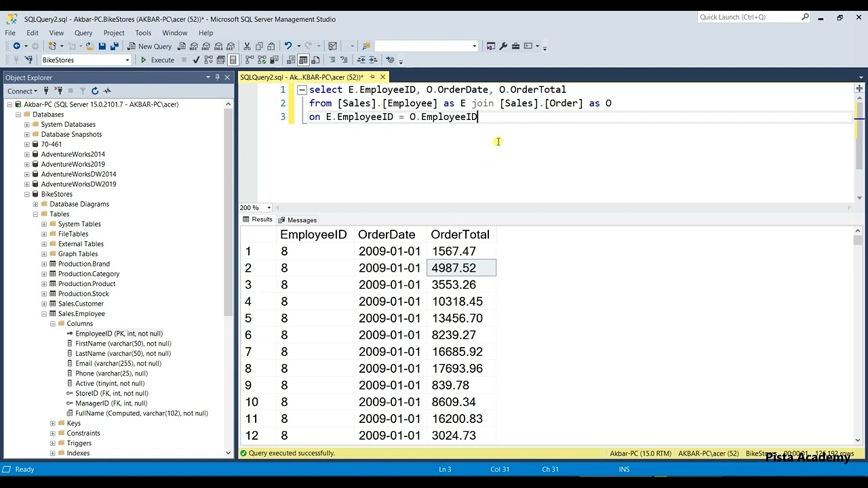
Task: Open the Help menu
Action: (205, 33)
